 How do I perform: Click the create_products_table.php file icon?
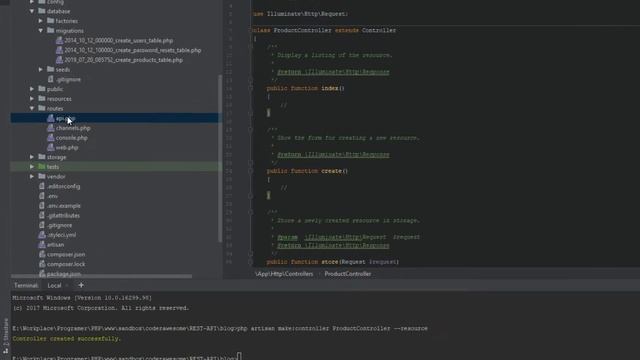[x=59, y=60]
